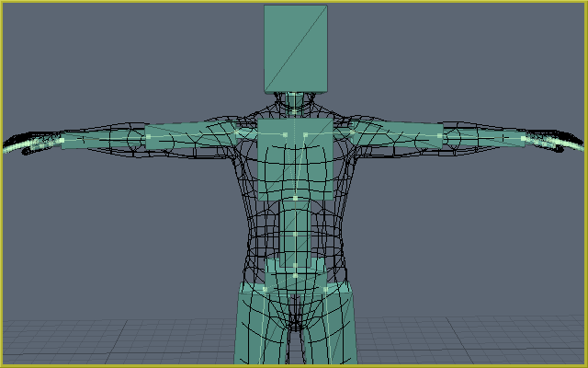The height and width of the screenshot is (368, 588).
Task: Select the head bone box
Action: 295,48
